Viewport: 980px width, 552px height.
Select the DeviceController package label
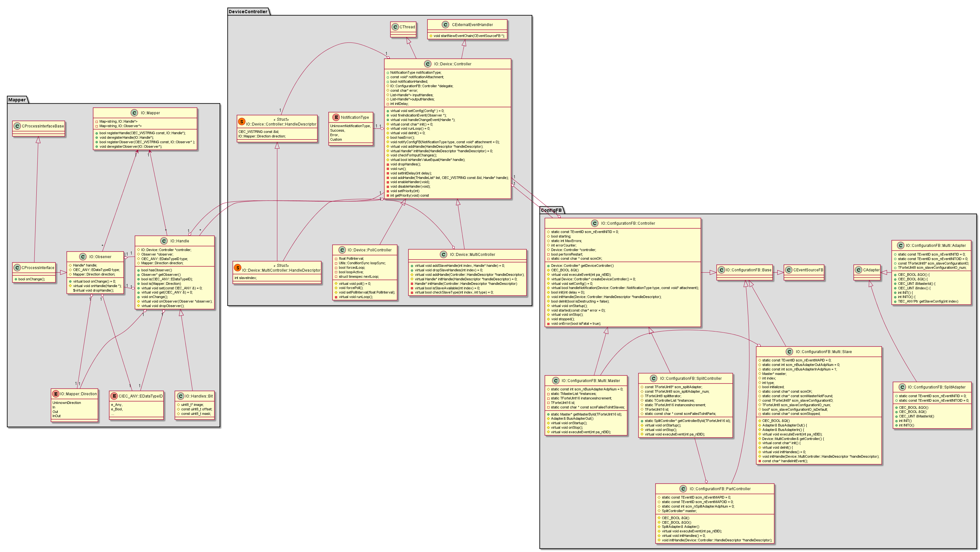coord(248,11)
